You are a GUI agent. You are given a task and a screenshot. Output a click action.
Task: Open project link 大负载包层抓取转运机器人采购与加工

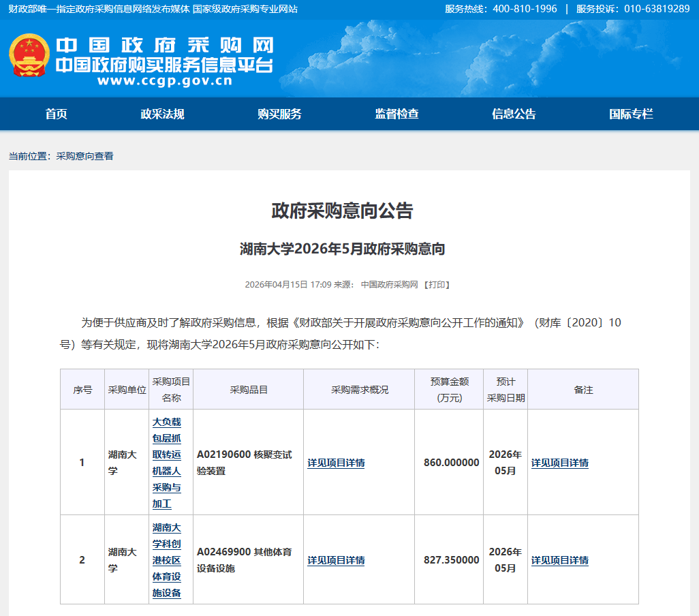click(167, 463)
